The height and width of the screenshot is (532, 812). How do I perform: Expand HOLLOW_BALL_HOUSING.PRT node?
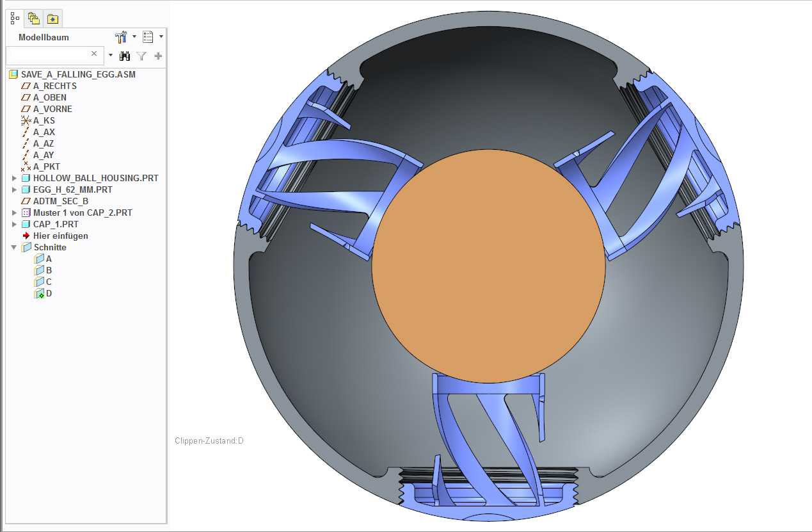(x=15, y=178)
